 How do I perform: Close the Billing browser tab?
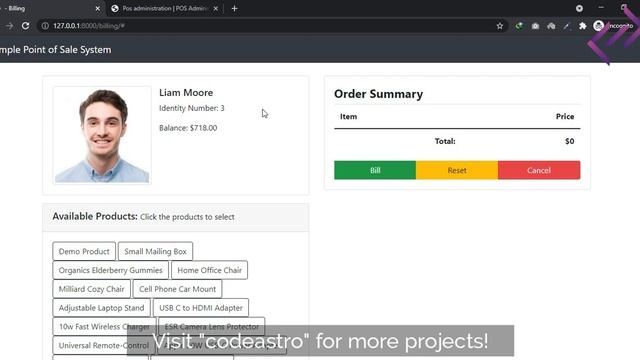(x=98, y=8)
